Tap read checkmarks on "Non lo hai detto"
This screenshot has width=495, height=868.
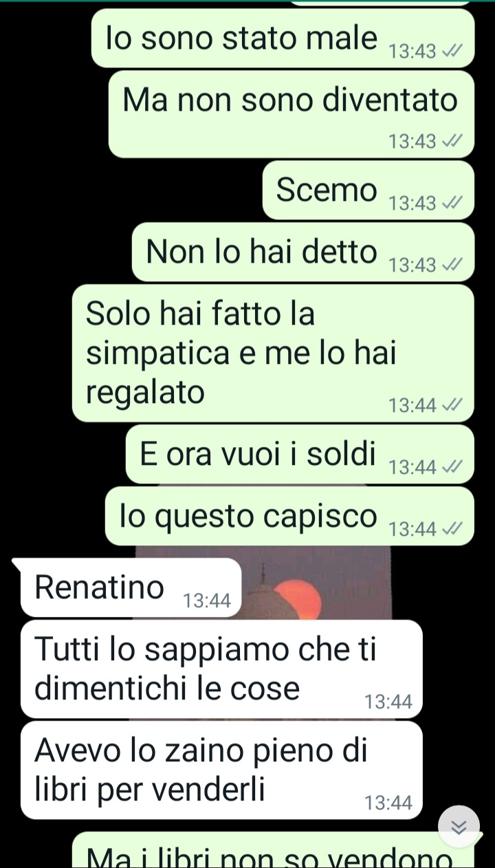pyautogui.click(x=452, y=265)
